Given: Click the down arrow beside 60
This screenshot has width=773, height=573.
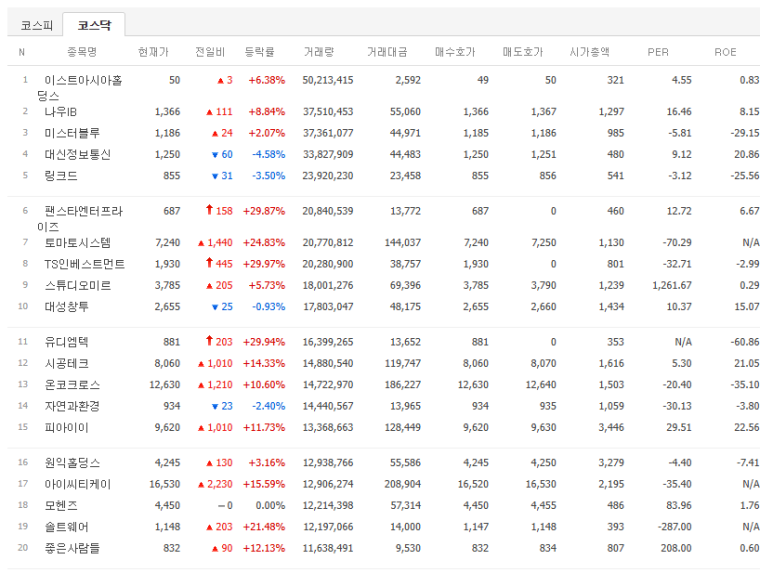Looking at the screenshot, I should tap(215, 155).
